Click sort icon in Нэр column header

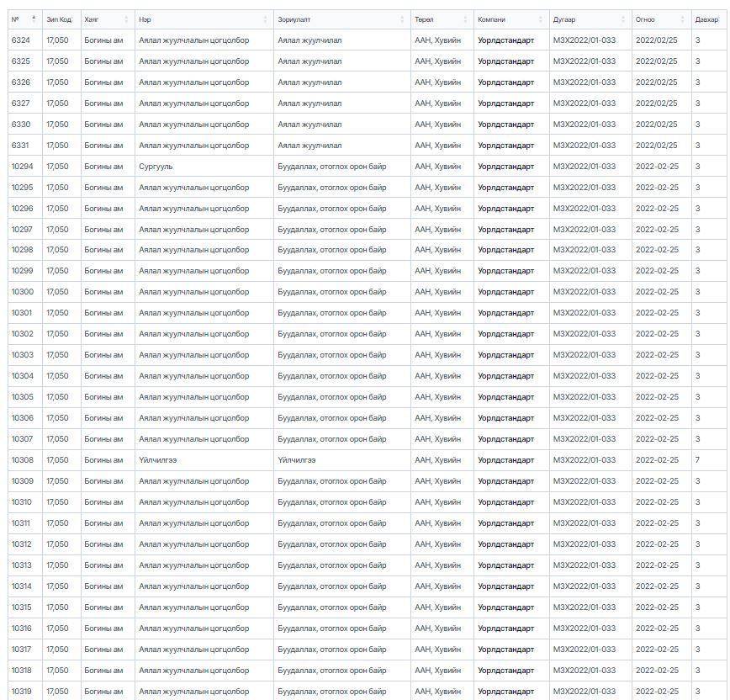(x=265, y=19)
